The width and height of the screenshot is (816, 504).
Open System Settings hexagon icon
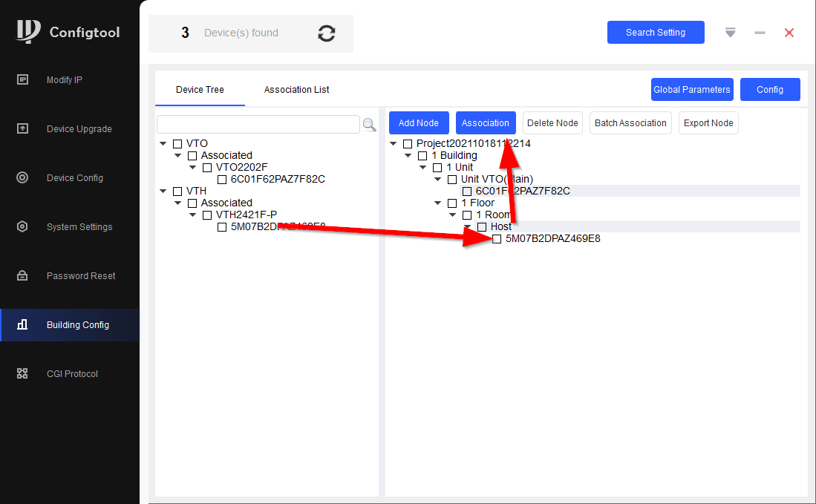coord(22,226)
